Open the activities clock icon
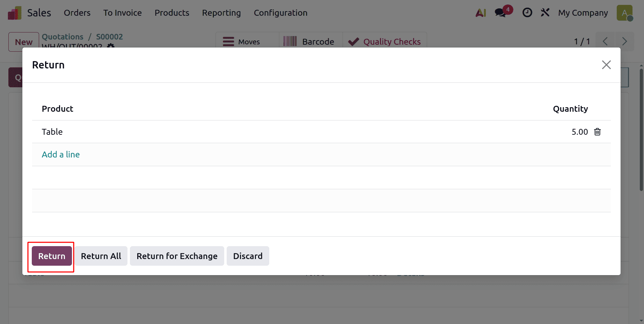644x324 pixels. pyautogui.click(x=527, y=13)
